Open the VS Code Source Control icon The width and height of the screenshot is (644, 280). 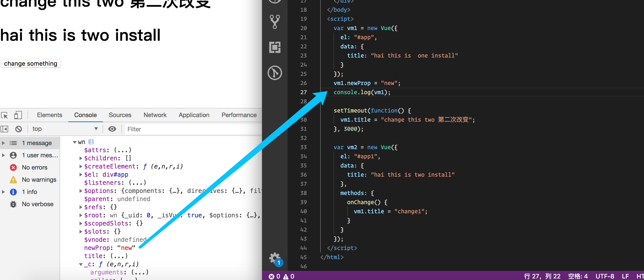click(x=275, y=22)
